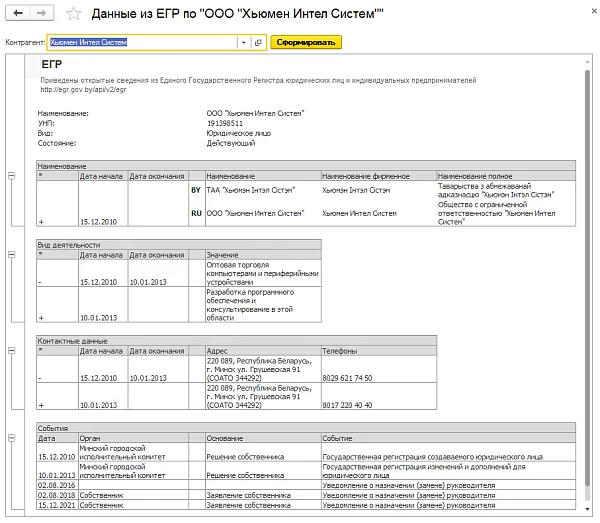Viewport: 600px width, 523px height.
Task: Select the Вид value Юридическое лицо
Action: pyautogui.click(x=239, y=133)
